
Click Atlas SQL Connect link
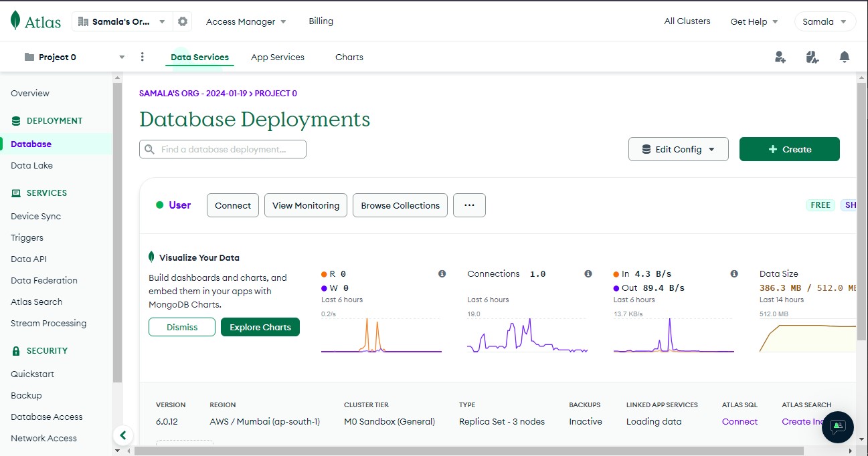coord(740,422)
